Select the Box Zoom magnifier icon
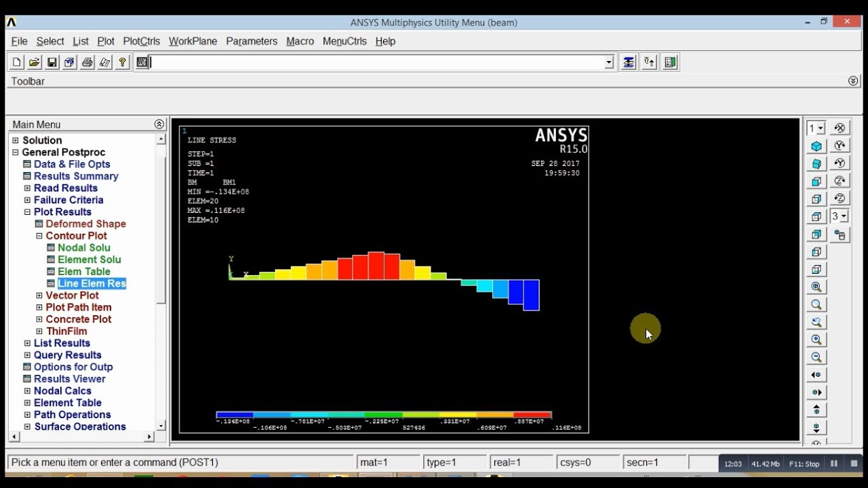868x488 pixels. click(x=816, y=305)
